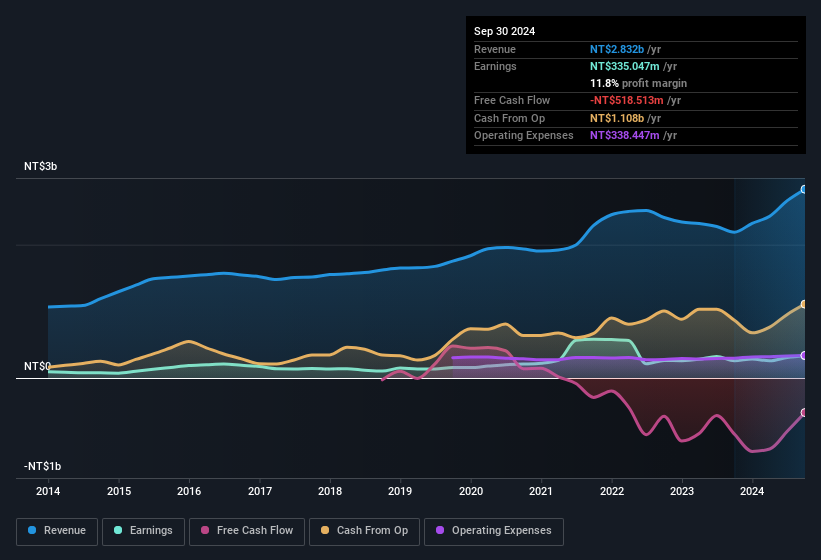Click the NT$3b y-axis label
The height and width of the screenshot is (560, 821).
(40, 166)
